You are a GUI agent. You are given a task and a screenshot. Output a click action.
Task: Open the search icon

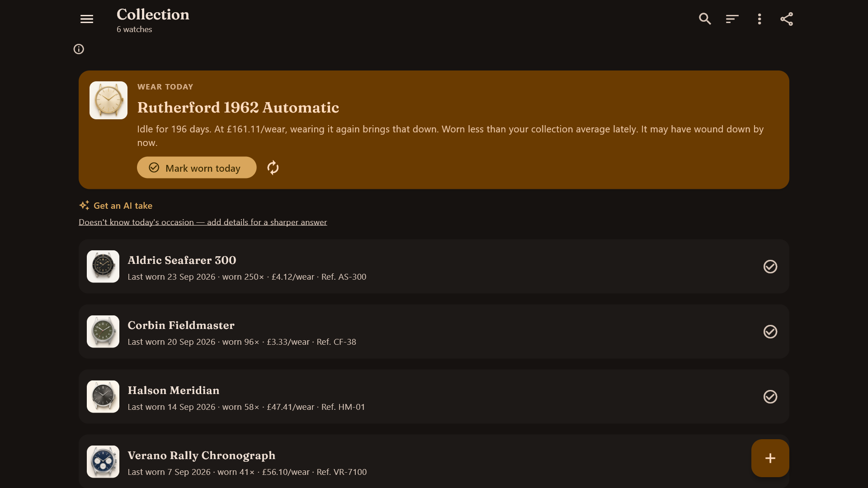point(705,19)
